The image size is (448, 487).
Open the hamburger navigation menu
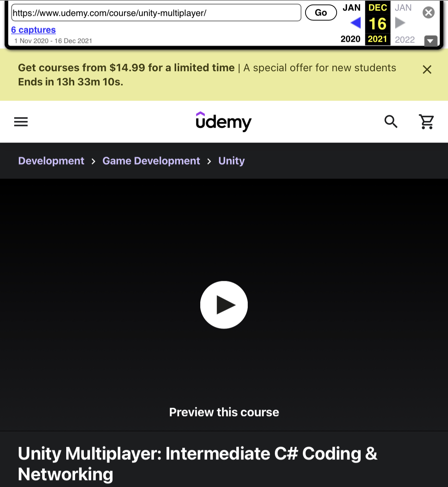pyautogui.click(x=21, y=122)
